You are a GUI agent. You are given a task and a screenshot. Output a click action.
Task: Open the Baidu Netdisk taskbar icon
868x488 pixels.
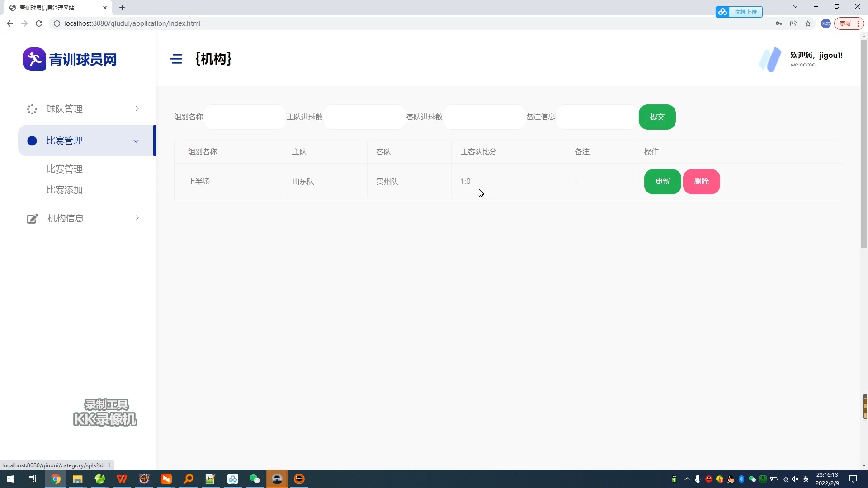click(233, 479)
